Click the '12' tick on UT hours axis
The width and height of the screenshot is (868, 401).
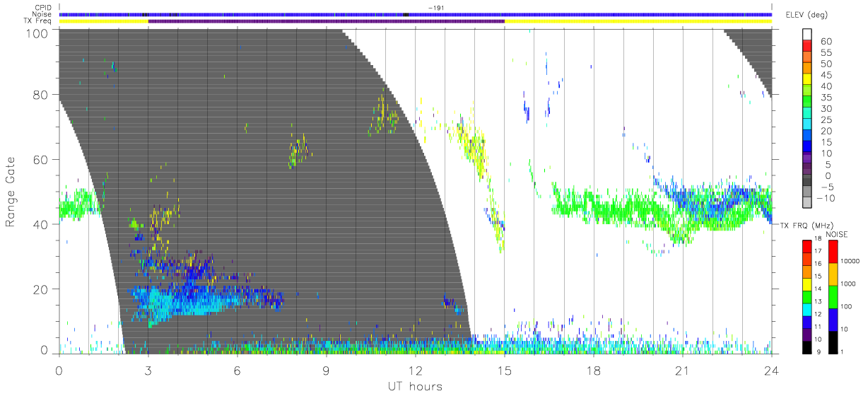415,369
